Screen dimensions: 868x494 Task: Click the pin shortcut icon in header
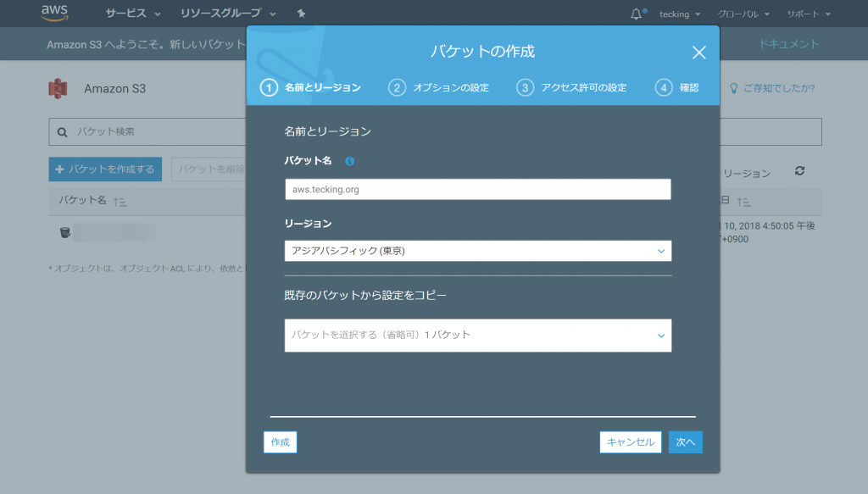point(301,14)
